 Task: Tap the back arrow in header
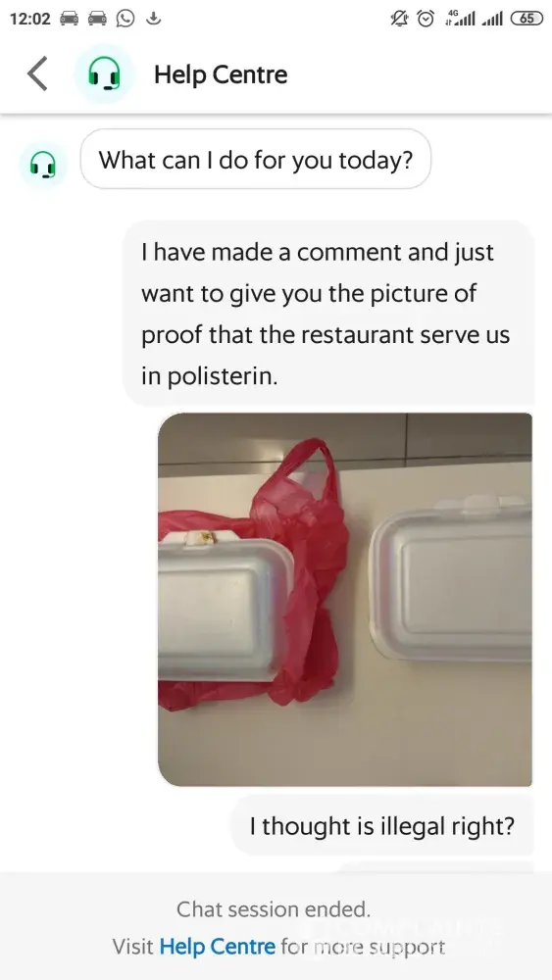[37, 73]
